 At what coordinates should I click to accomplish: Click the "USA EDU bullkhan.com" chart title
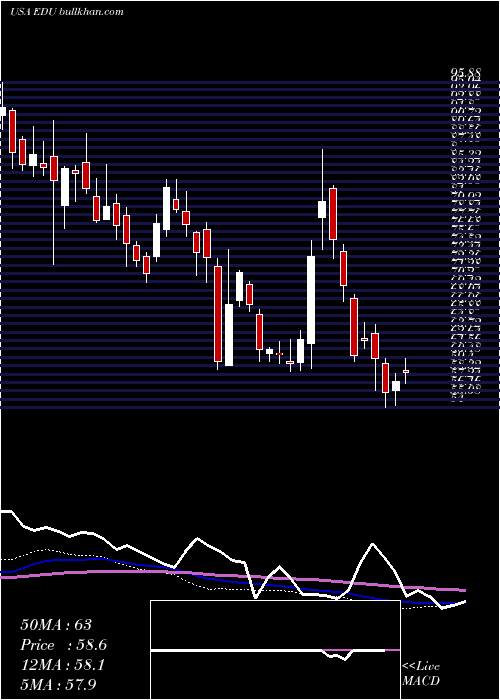coord(67,12)
